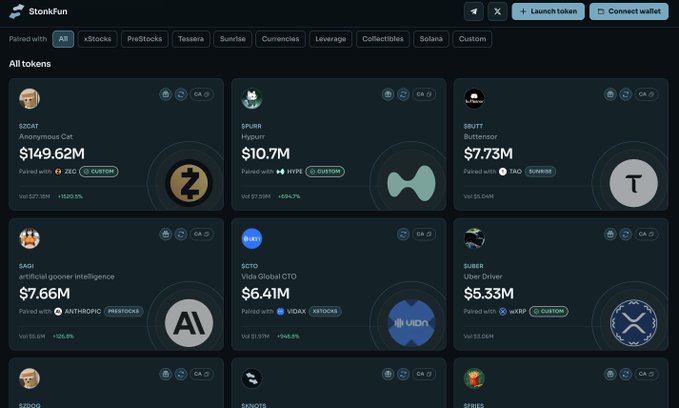Click XSTOCKS badge on $CTO card
This screenshot has width=679, height=408.
pos(325,311)
